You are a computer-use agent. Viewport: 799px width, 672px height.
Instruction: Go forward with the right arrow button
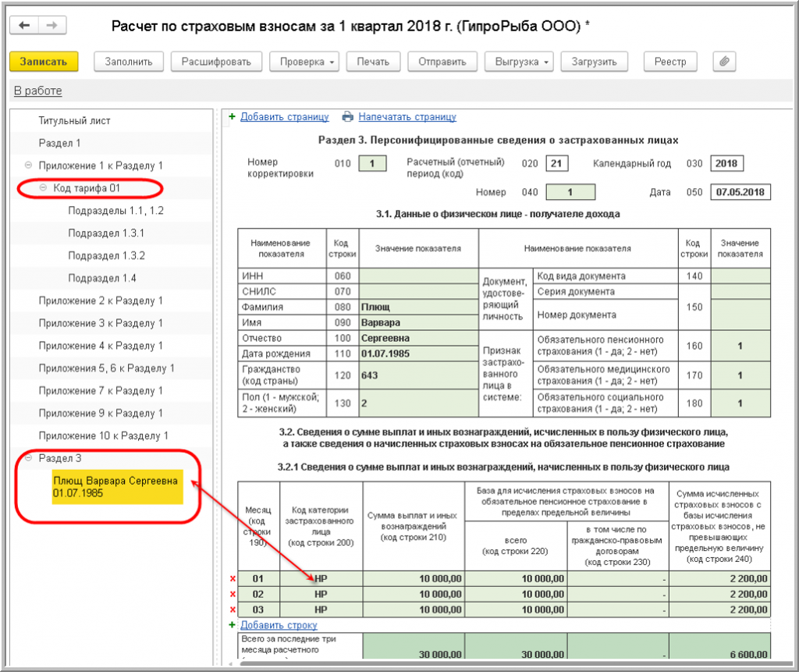(52, 25)
